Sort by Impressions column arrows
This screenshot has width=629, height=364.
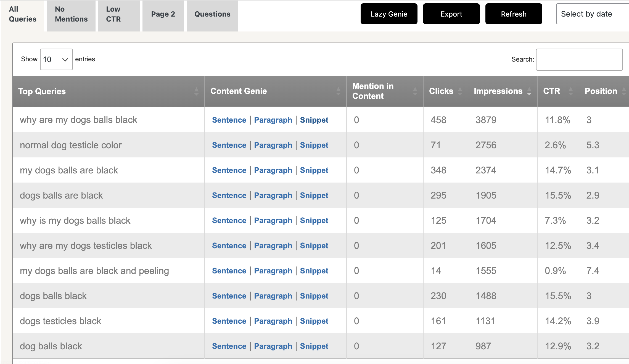tap(529, 91)
